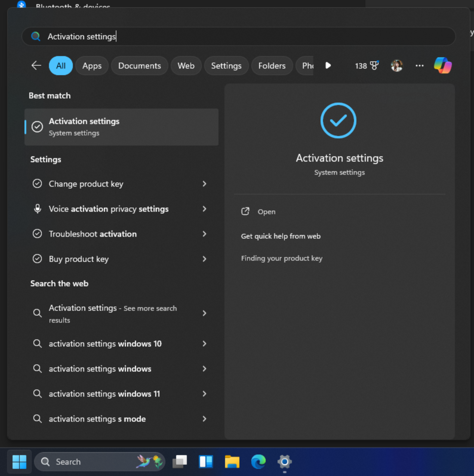This screenshot has width=474, height=476.
Task: Open the Copilot icon in search header
Action: 443,66
